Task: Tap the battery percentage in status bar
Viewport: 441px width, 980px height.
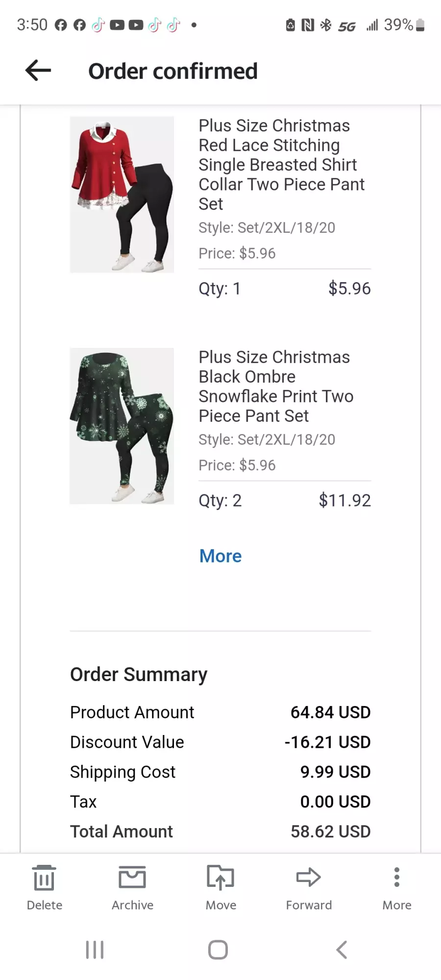Action: [398, 24]
